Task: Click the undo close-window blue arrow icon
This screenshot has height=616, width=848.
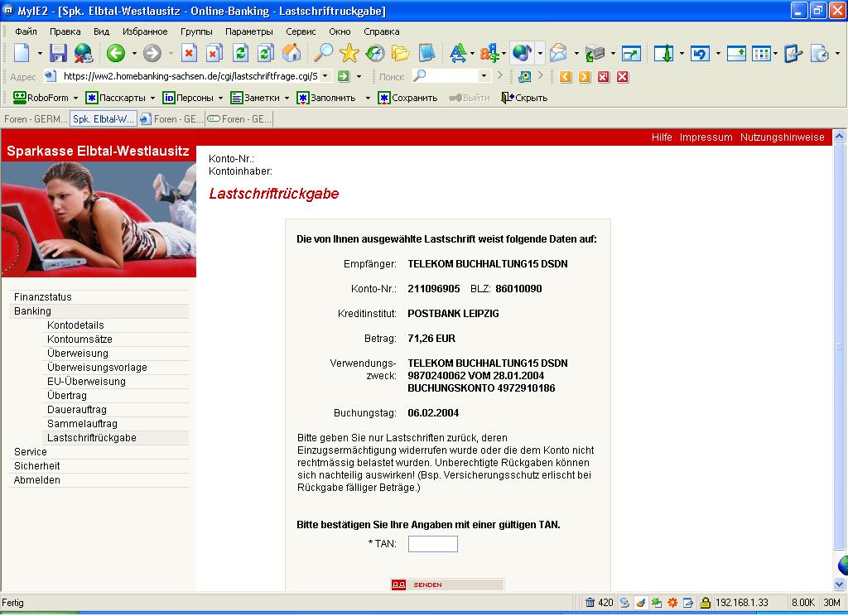Action: point(700,53)
